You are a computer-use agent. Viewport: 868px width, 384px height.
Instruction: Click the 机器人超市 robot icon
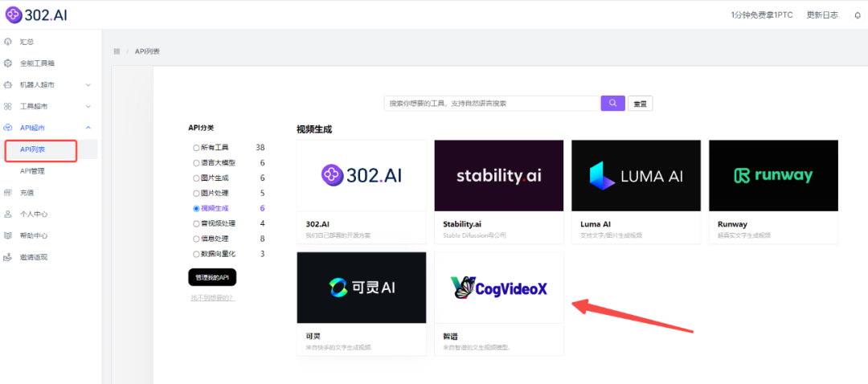tap(8, 84)
